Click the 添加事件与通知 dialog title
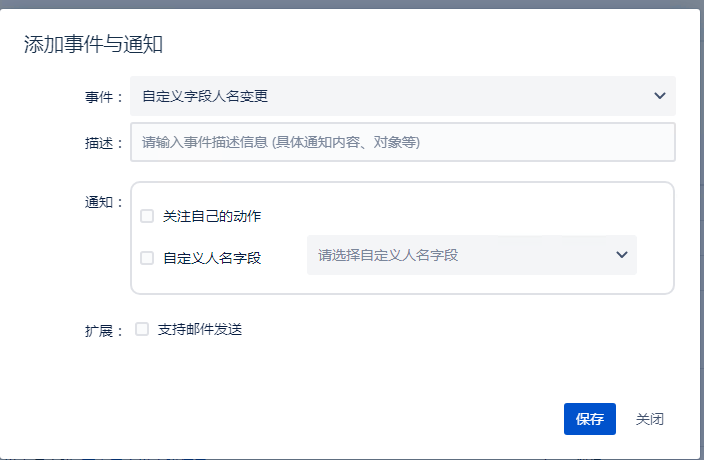This screenshot has width=704, height=460. (x=93, y=43)
